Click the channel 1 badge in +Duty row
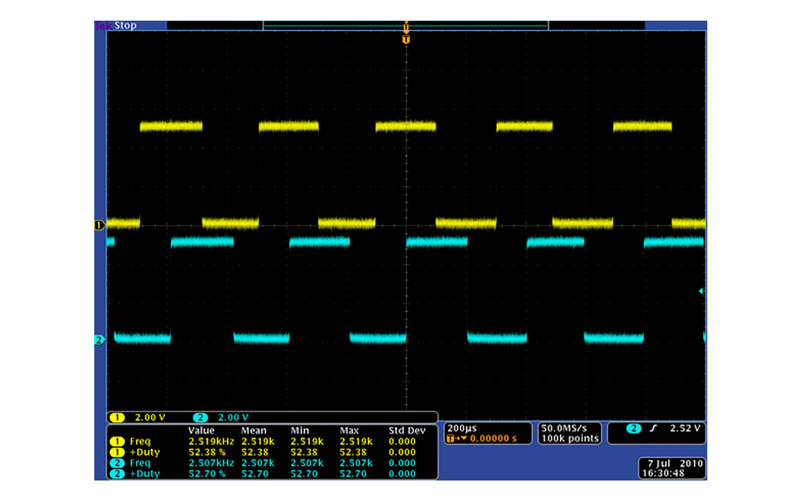 (117, 452)
